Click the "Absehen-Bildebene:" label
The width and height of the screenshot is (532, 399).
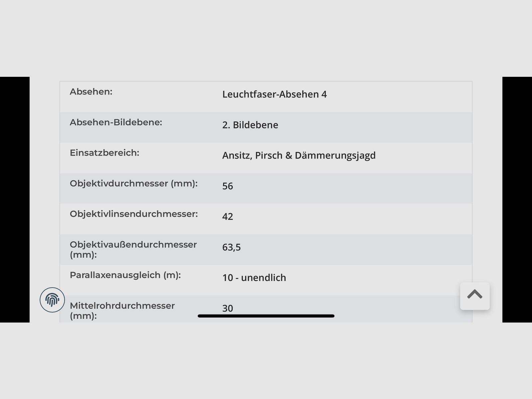(x=116, y=122)
